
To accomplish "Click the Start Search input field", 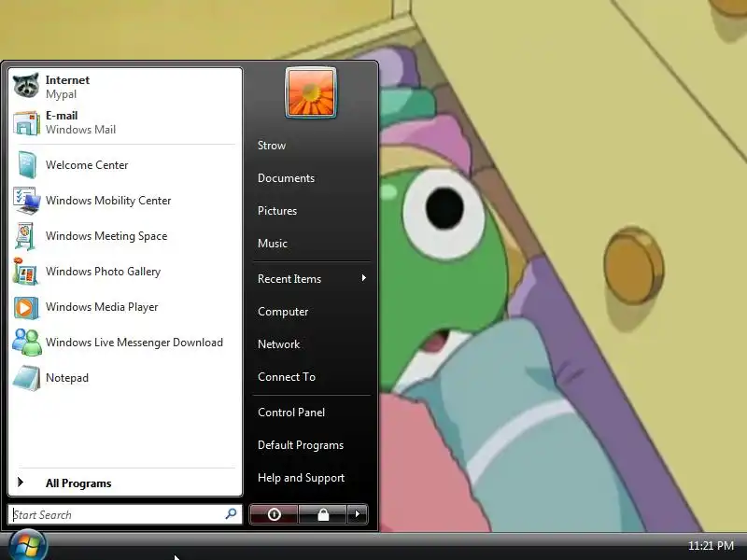I will click(125, 514).
